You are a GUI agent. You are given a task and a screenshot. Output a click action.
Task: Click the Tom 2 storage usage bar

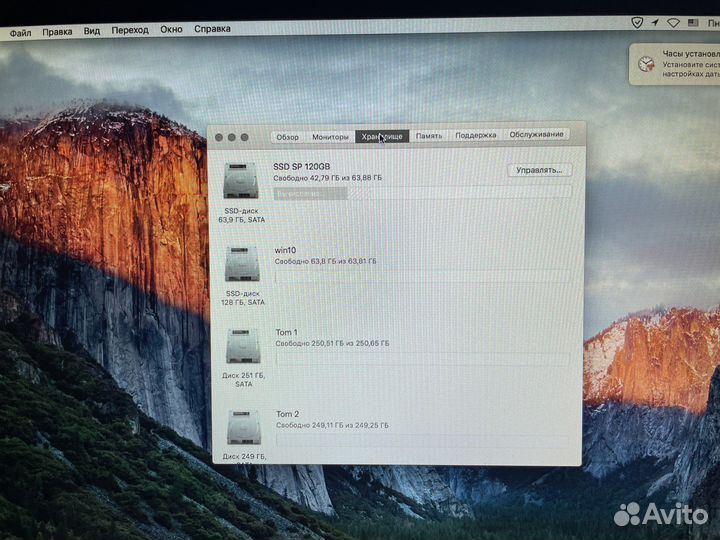(x=422, y=440)
